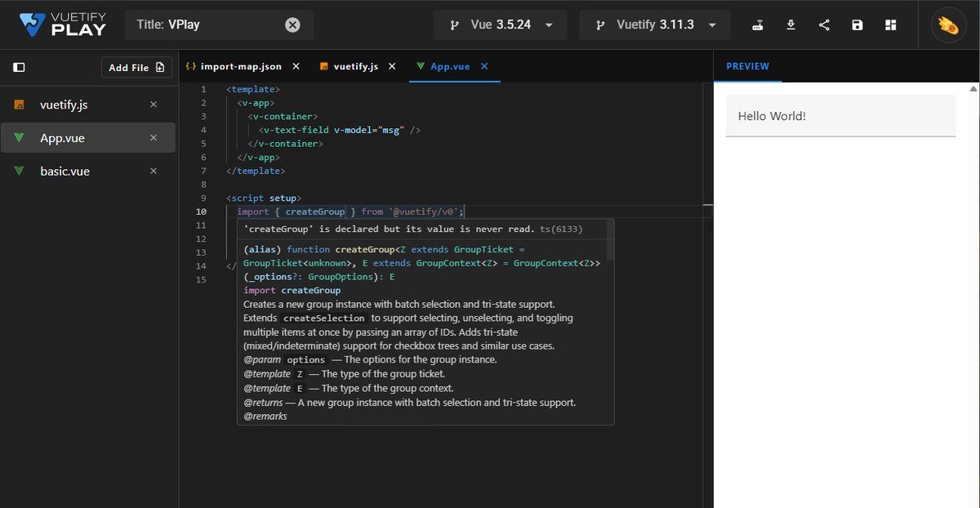Image resolution: width=980 pixels, height=508 pixels.
Task: Click the '@vuetify/v0' import string
Action: pyautogui.click(x=423, y=212)
